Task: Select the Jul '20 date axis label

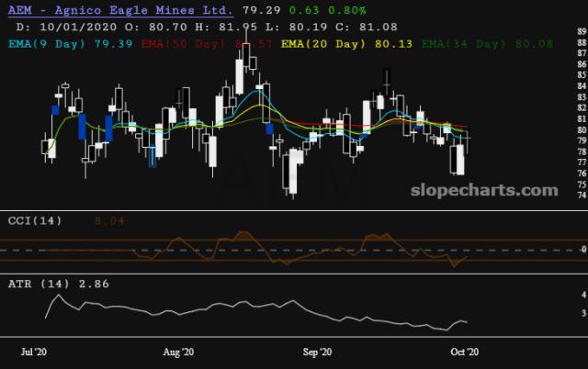Action: (34, 352)
